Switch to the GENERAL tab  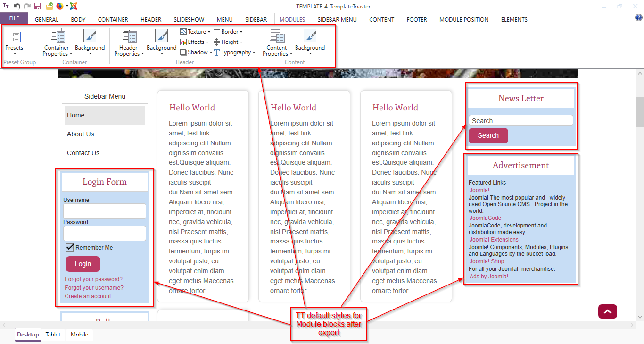pos(47,19)
